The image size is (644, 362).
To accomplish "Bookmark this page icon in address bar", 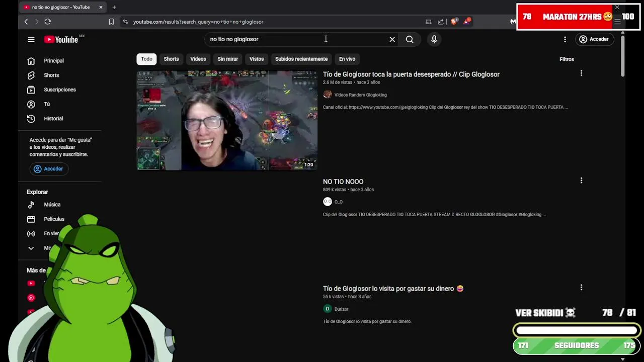I will [111, 22].
